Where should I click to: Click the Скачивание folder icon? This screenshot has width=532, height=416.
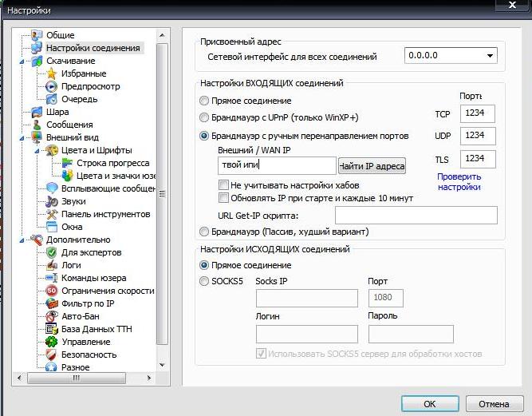37,61
